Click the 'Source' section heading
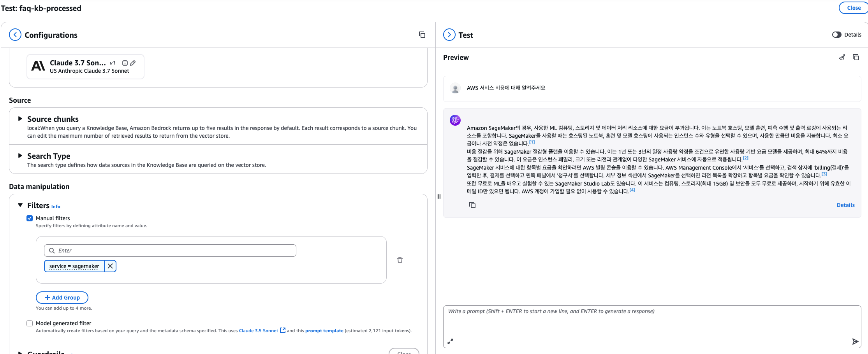Viewport: 868px width, 354px height. [x=20, y=100]
